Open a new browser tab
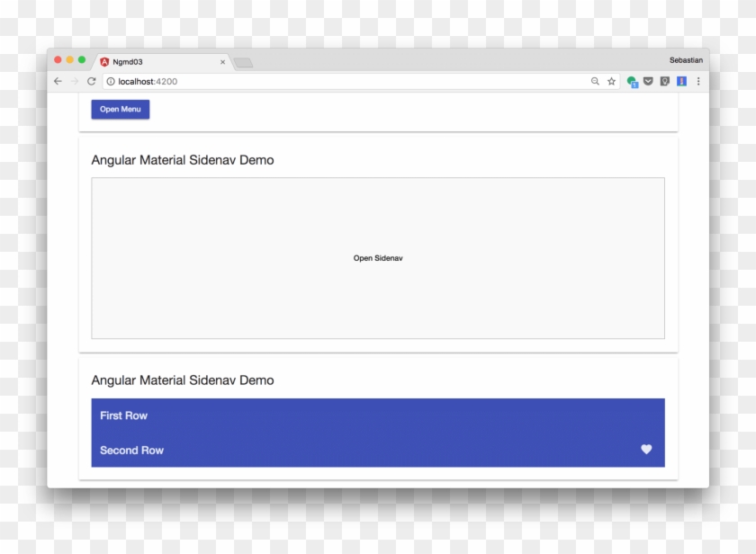This screenshot has width=756, height=554. pyautogui.click(x=242, y=62)
